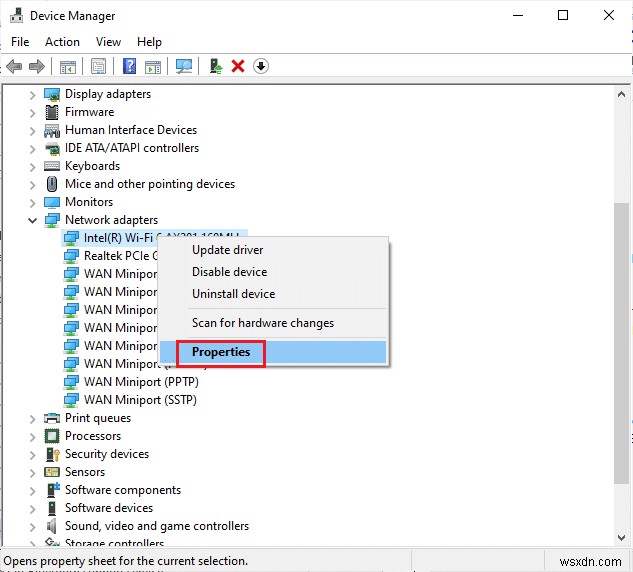Click the Sound, video and game controllers icon
Image resolution: width=633 pixels, height=572 pixels.
(x=51, y=526)
